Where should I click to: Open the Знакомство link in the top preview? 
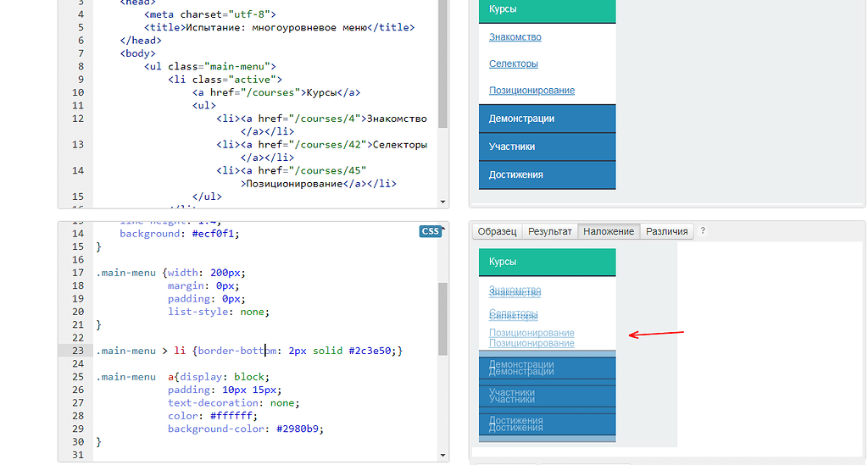click(515, 37)
